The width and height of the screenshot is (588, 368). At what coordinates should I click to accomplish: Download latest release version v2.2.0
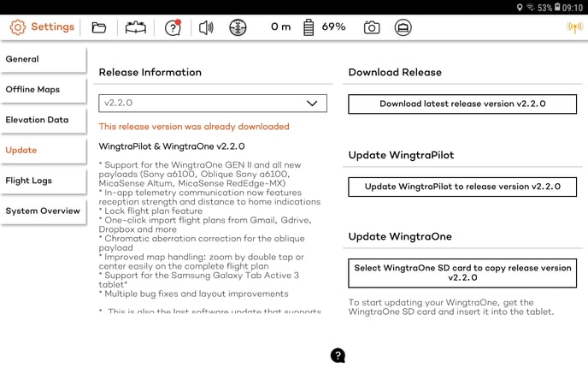click(x=462, y=104)
